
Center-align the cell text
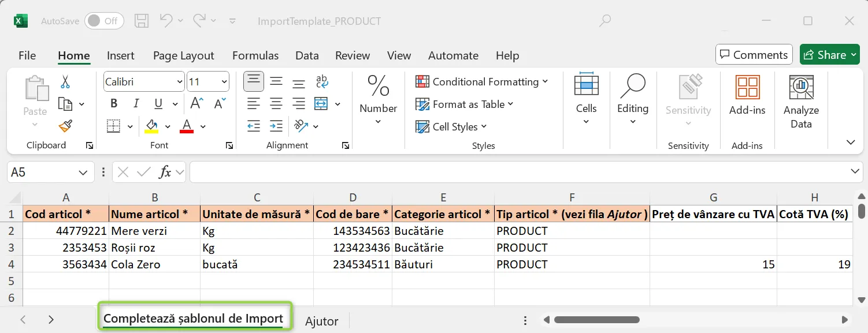(x=276, y=104)
